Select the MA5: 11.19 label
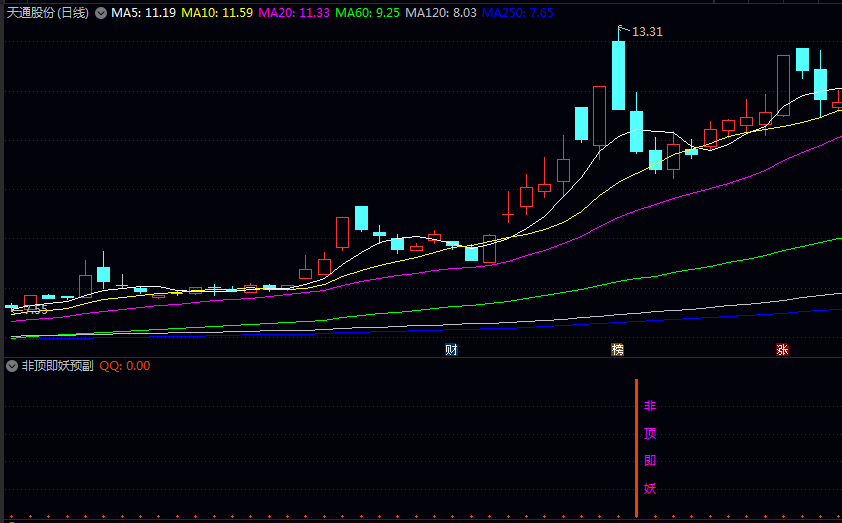The height and width of the screenshot is (523, 842). 143,13
